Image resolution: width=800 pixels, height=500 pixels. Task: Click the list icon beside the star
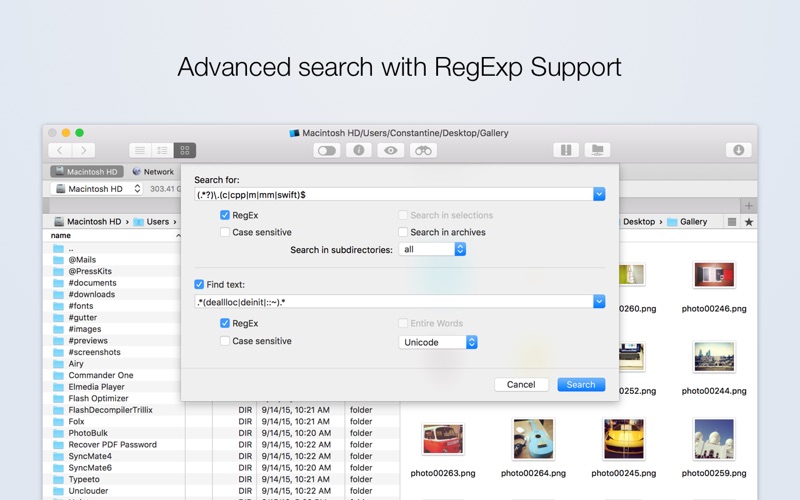coord(732,222)
